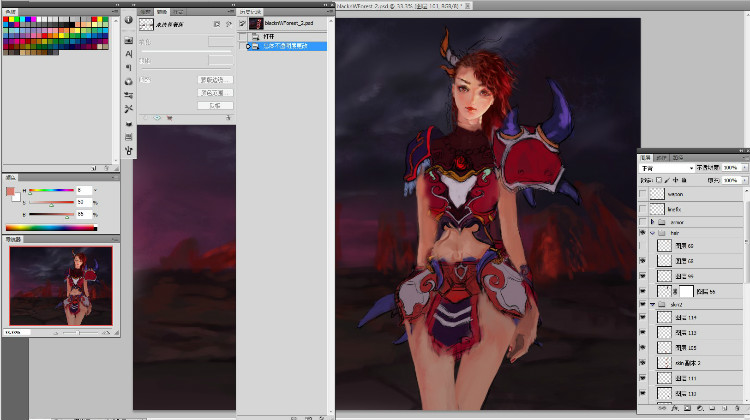Image resolution: width=750 pixels, height=420 pixels.
Task: Click the foreground color swatch in Color panel
Action: (11, 191)
